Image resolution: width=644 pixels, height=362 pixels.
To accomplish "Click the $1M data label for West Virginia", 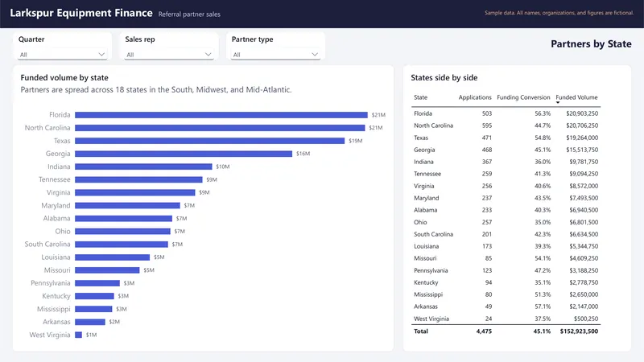I will click(x=91, y=335).
